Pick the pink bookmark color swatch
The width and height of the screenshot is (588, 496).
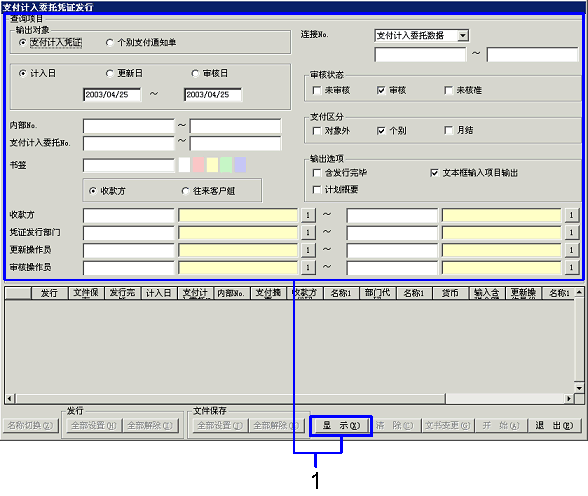coord(198,165)
